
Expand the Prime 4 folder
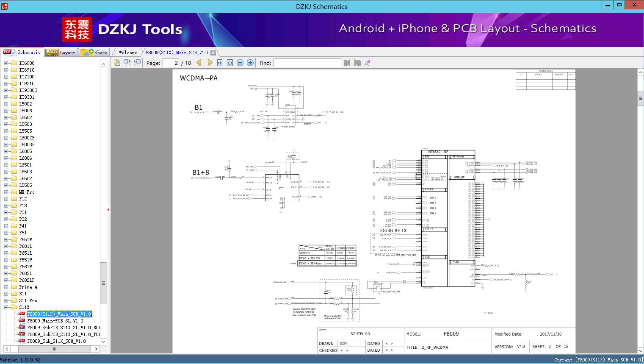click(x=6, y=287)
